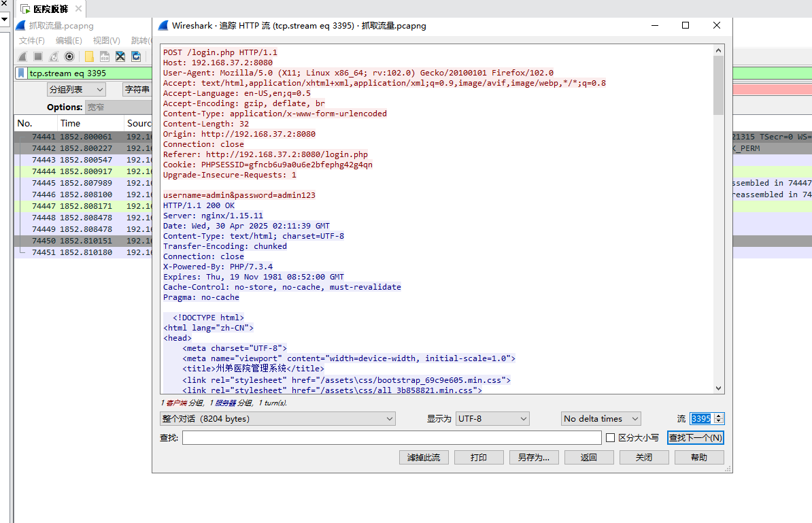The width and height of the screenshot is (812, 523).
Task: Click the 查找 search input field
Action: click(392, 437)
